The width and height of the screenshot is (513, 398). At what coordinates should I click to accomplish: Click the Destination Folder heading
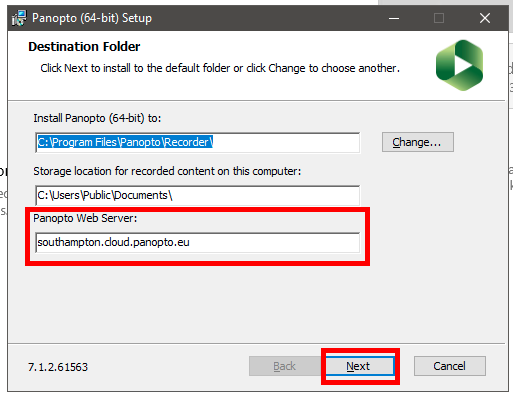[84, 47]
